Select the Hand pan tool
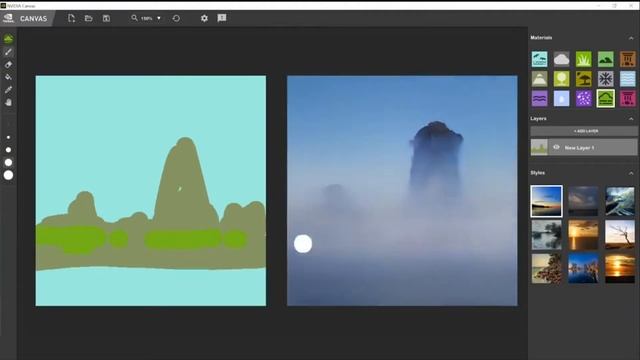 coord(8,102)
